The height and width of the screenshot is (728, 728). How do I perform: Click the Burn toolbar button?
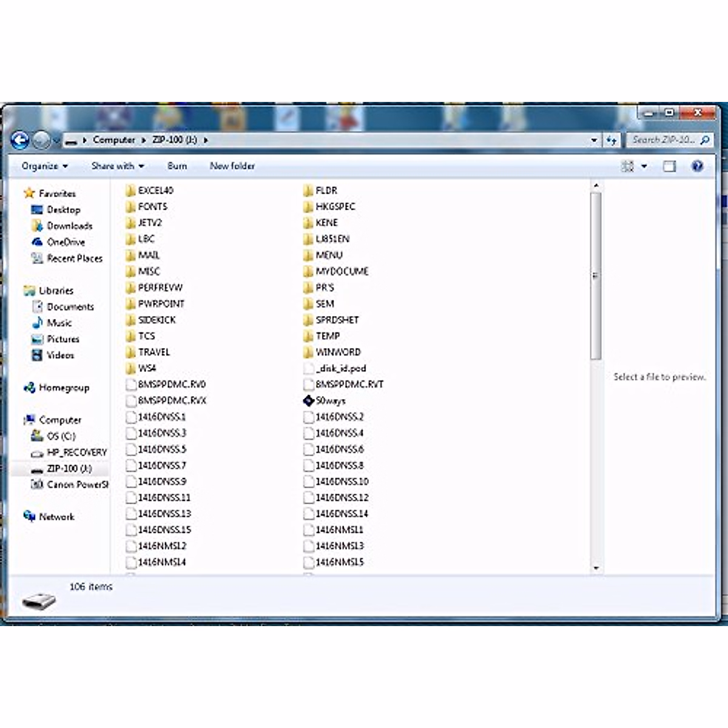coord(177,166)
